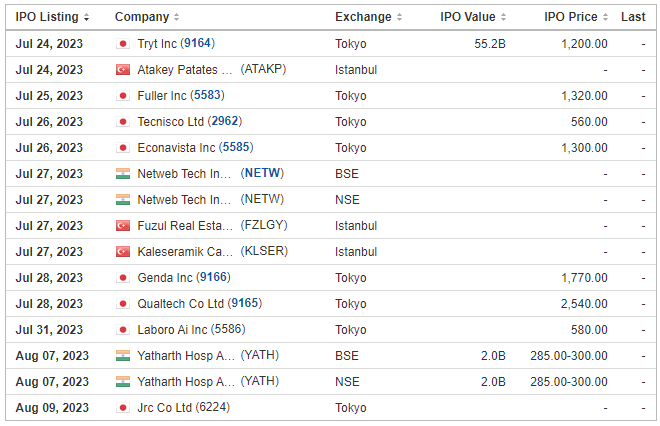This screenshot has width=660, height=426.
Task: Click Fuzul Real Estate FZLGY entry
Action: (x=213, y=226)
